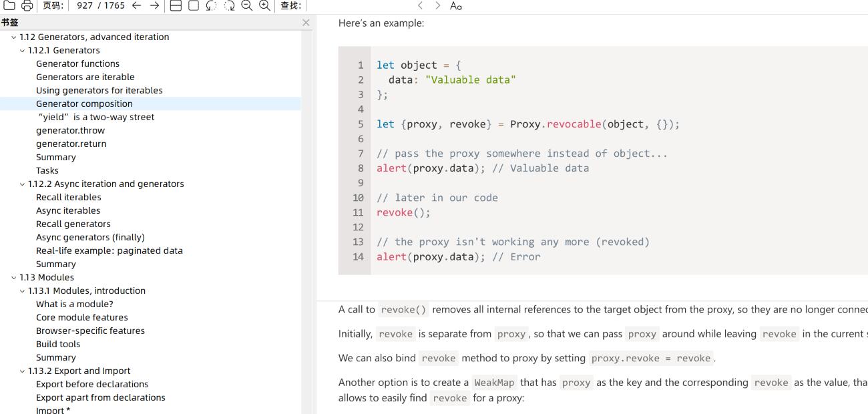Open "Real-life example: paginated data" bookmark
Viewport: 868px width, 414px height.
[110, 250]
